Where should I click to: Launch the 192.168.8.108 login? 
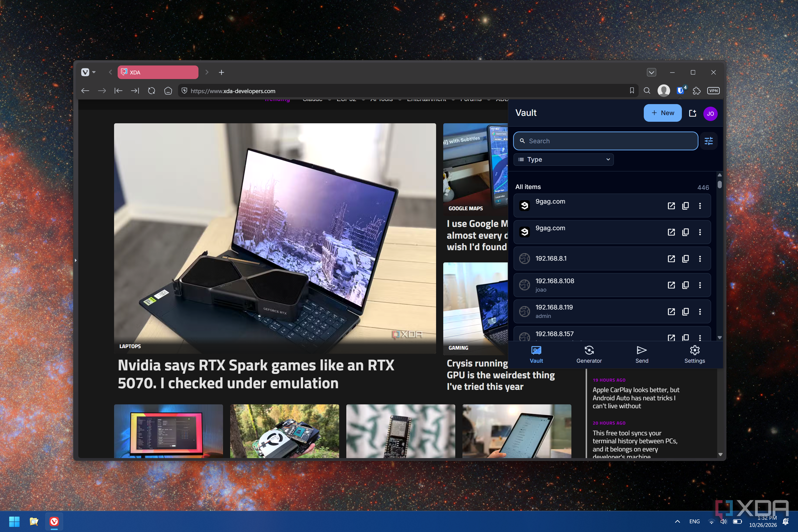(x=671, y=285)
